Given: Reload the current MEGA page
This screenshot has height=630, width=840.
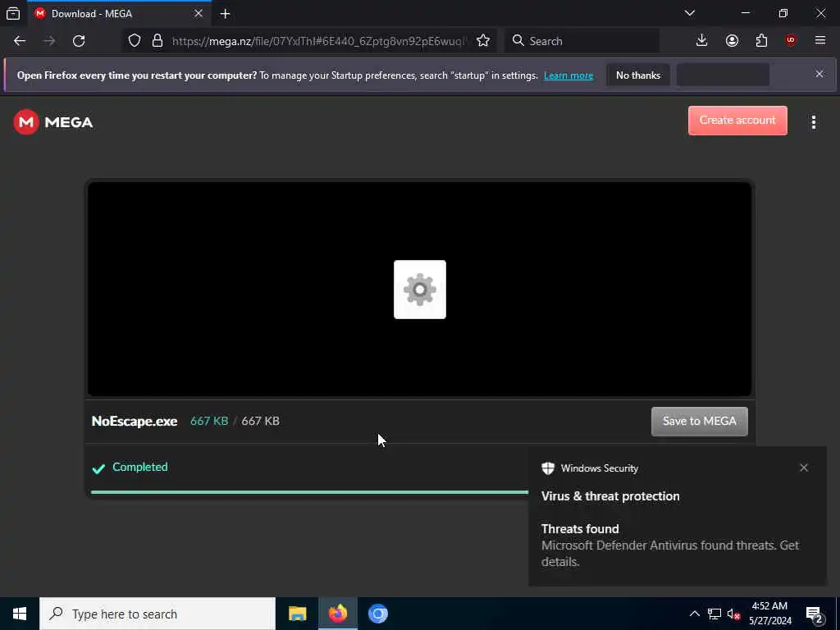Looking at the screenshot, I should (79, 41).
